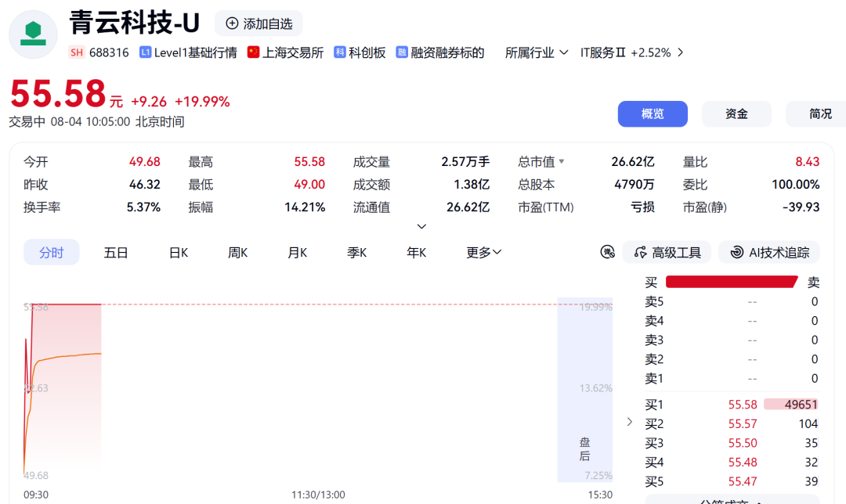This screenshot has width=846, height=504.
Task: Click the chevron after IT服务Ⅱ +2.52%
Action: coord(681,52)
